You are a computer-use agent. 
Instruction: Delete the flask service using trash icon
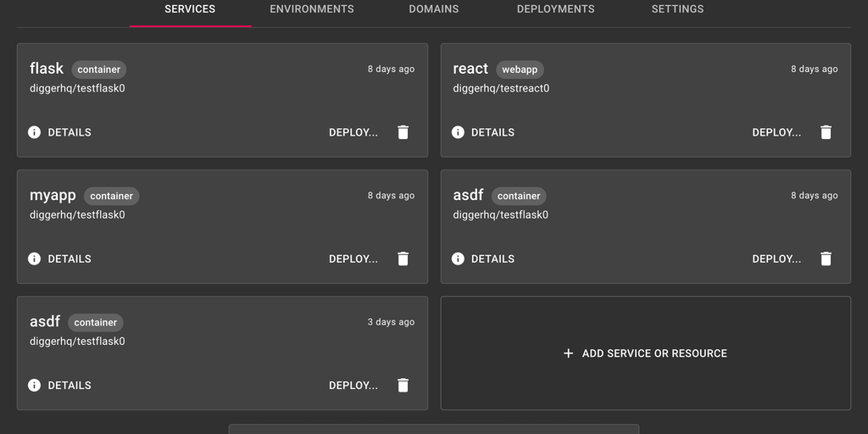(x=403, y=132)
